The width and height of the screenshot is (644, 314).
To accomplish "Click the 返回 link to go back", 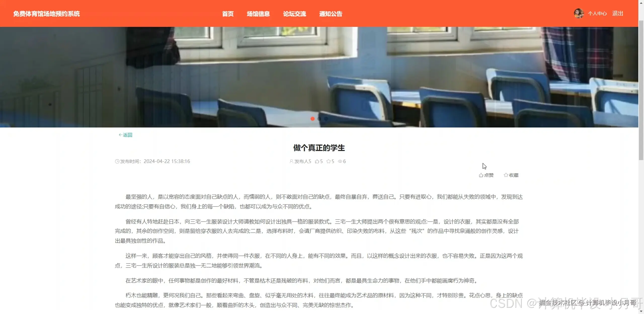I will pyautogui.click(x=128, y=135).
